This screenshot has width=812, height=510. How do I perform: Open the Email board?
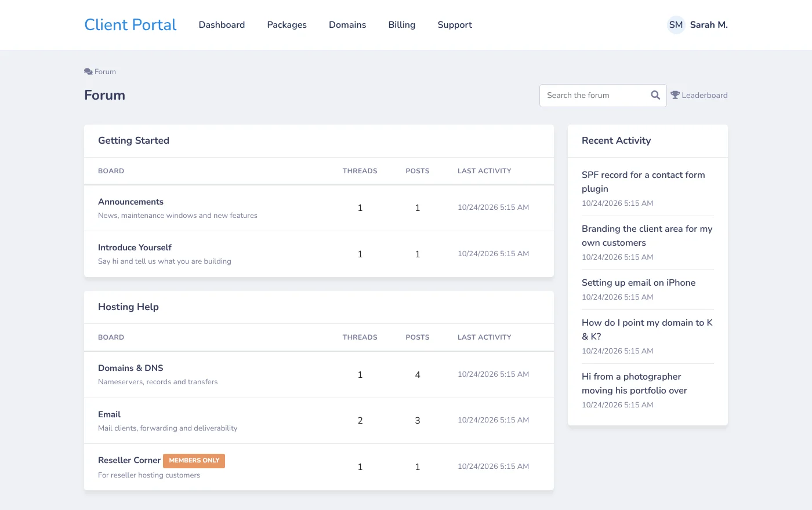tap(110, 414)
